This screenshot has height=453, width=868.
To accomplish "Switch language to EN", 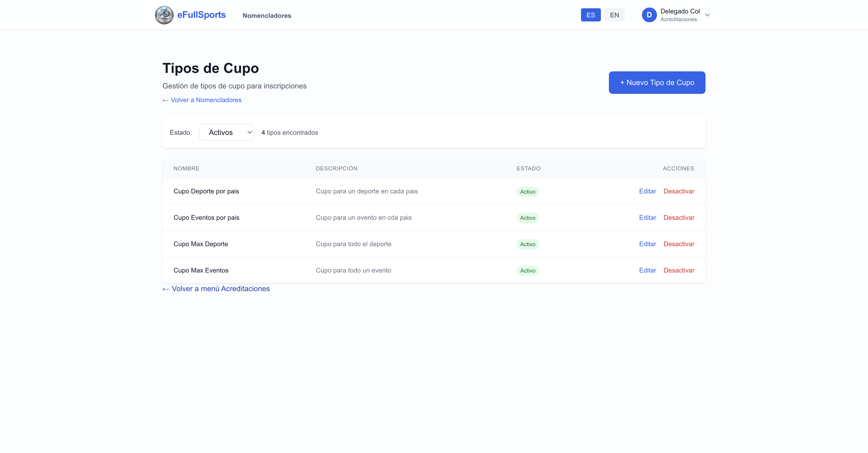I will 614,15.
